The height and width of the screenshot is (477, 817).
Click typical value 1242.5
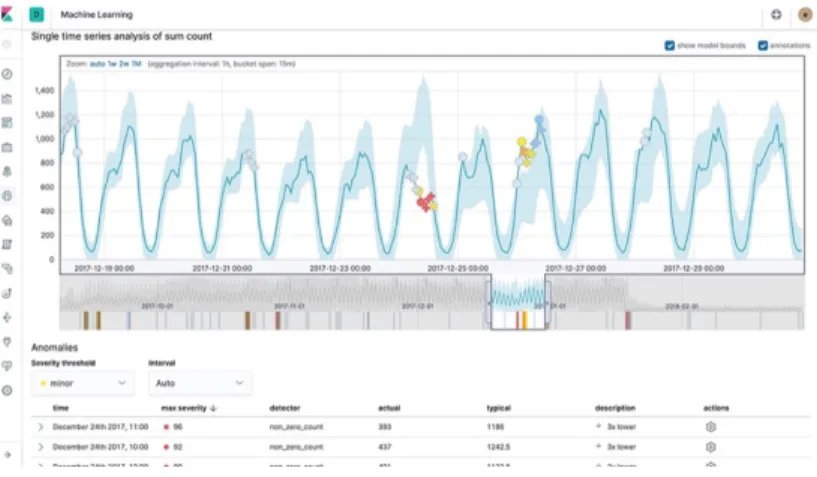(x=498, y=447)
